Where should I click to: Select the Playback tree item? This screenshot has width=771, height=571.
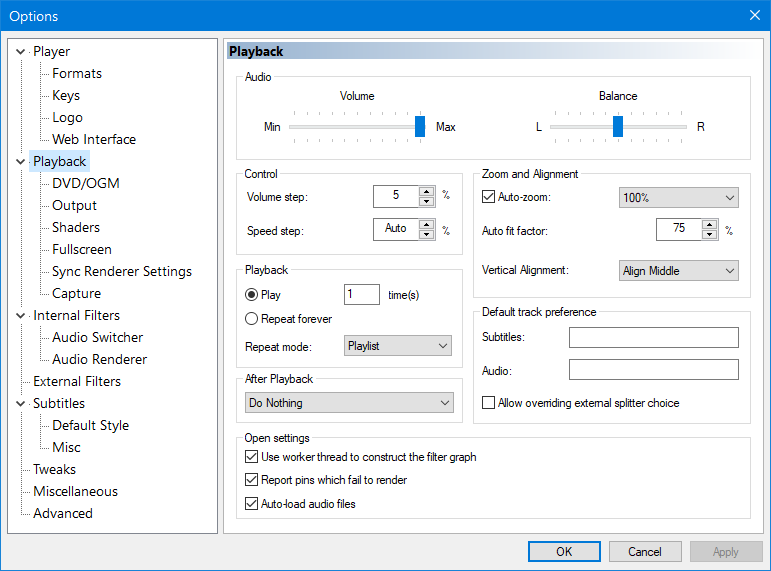(x=59, y=162)
